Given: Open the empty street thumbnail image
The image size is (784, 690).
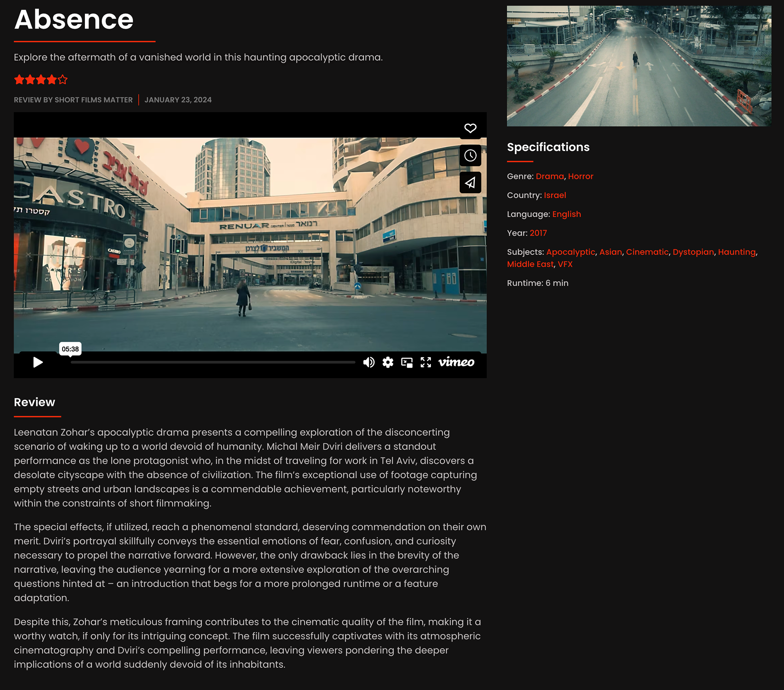Looking at the screenshot, I should (x=639, y=66).
